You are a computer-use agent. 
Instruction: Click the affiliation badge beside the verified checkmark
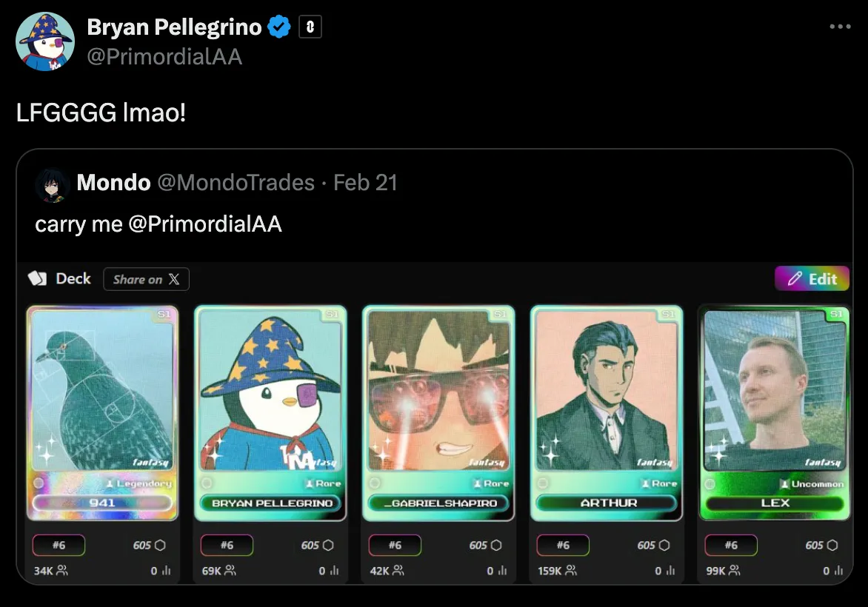click(310, 28)
